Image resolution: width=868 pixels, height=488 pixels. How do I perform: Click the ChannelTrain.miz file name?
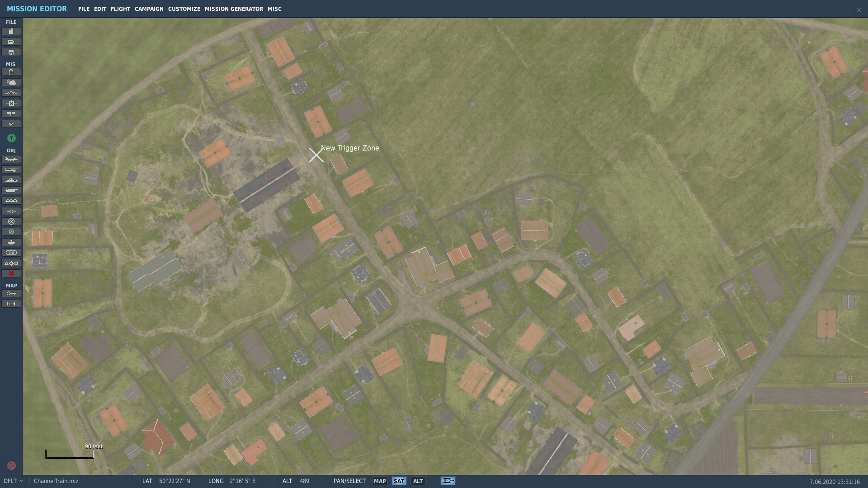click(56, 481)
